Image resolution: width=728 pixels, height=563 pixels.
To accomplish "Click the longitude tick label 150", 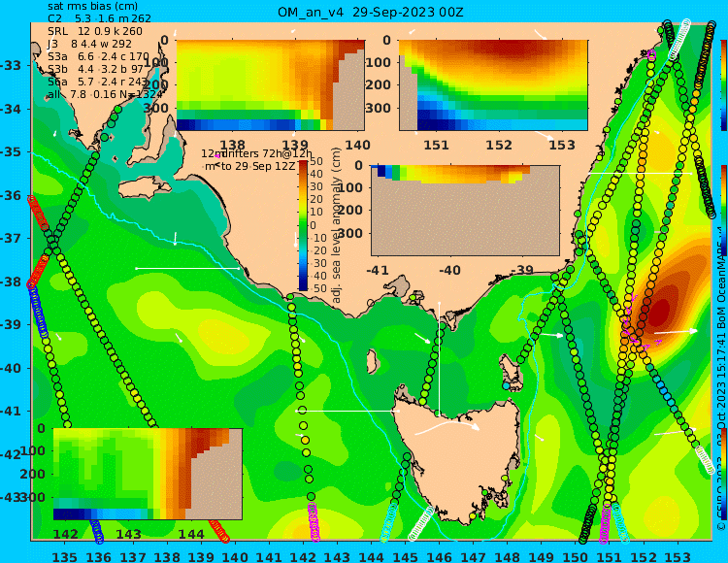I will [576, 556].
